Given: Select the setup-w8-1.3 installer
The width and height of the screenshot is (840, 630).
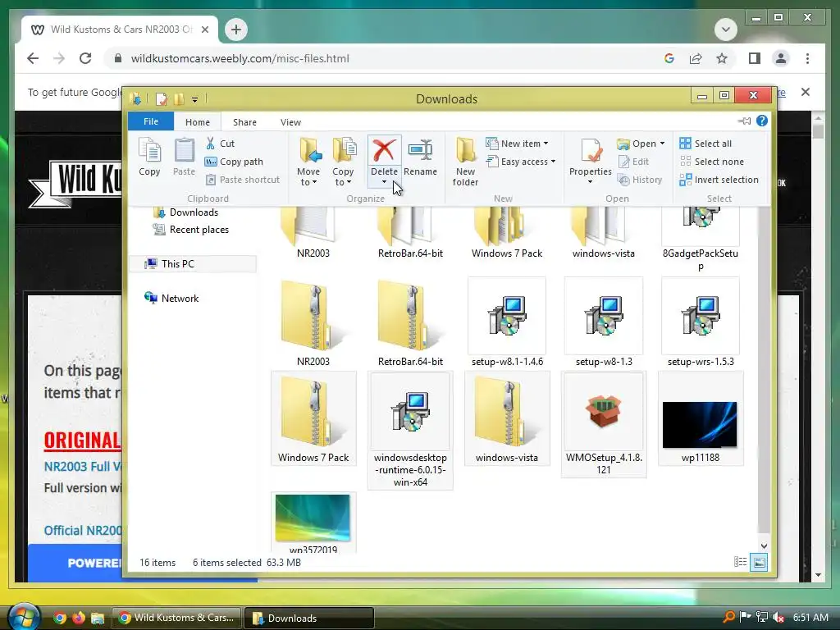Looking at the screenshot, I should [x=604, y=322].
